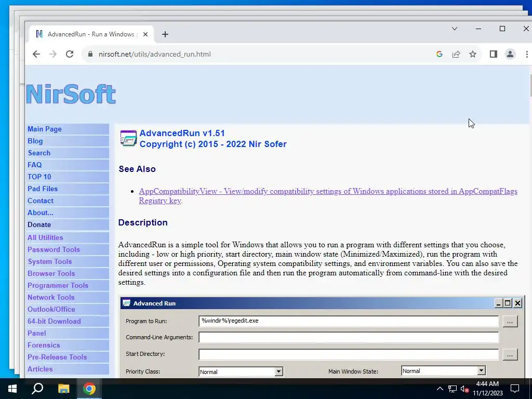
Task: Open the Panel sidebar link
Action: click(x=37, y=333)
